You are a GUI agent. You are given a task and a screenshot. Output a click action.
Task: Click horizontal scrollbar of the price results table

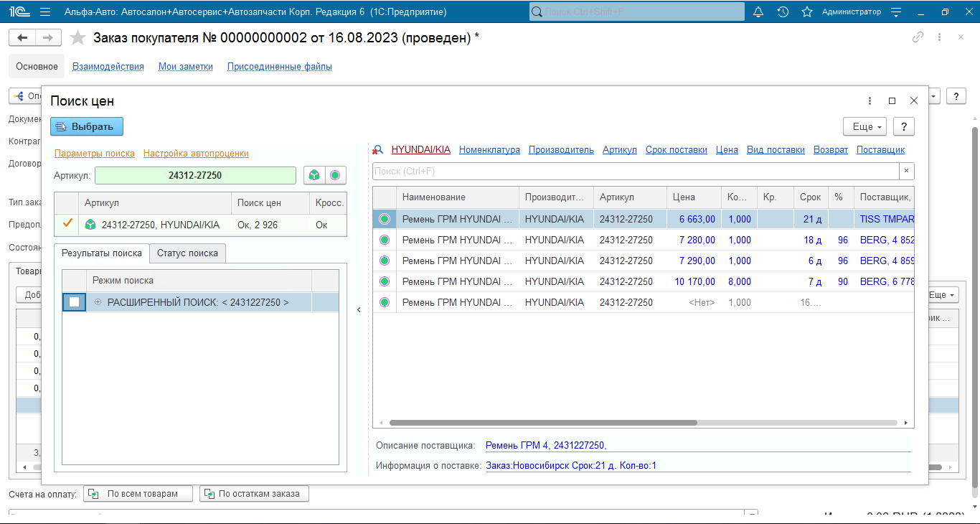tap(542, 423)
